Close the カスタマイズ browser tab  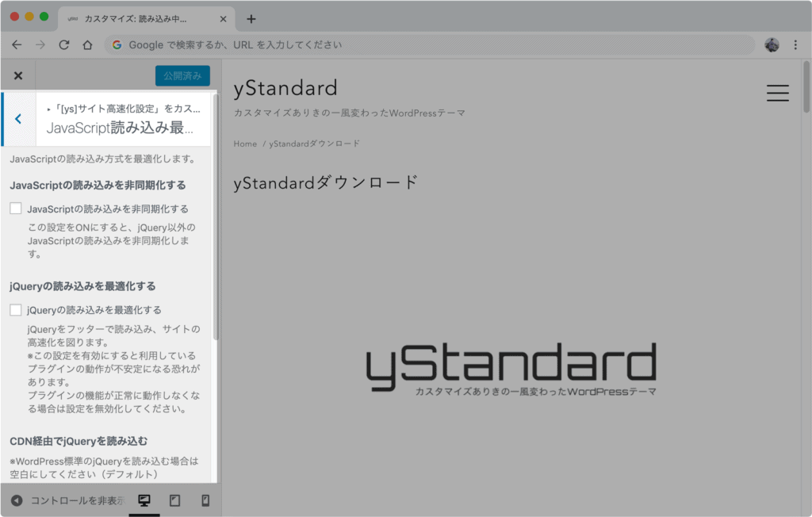(x=223, y=19)
